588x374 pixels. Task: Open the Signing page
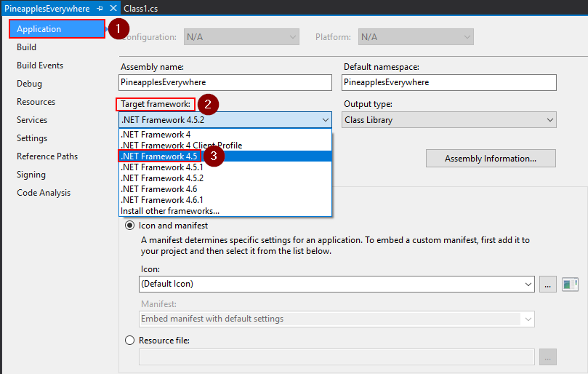click(31, 175)
